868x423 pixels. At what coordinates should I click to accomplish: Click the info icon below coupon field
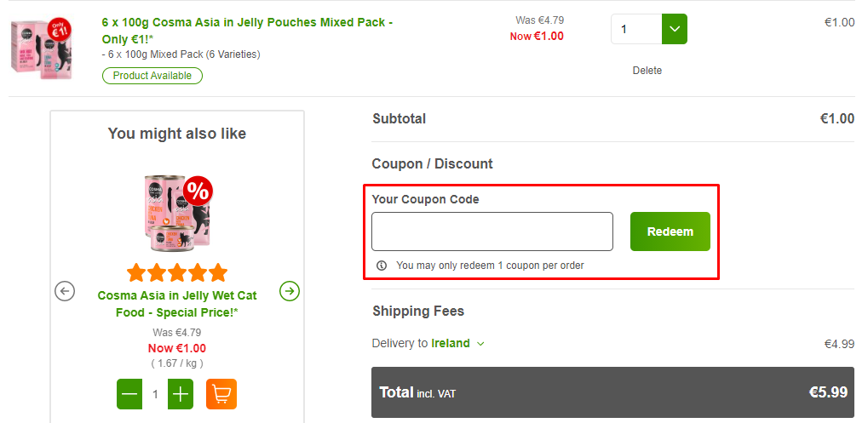point(381,266)
